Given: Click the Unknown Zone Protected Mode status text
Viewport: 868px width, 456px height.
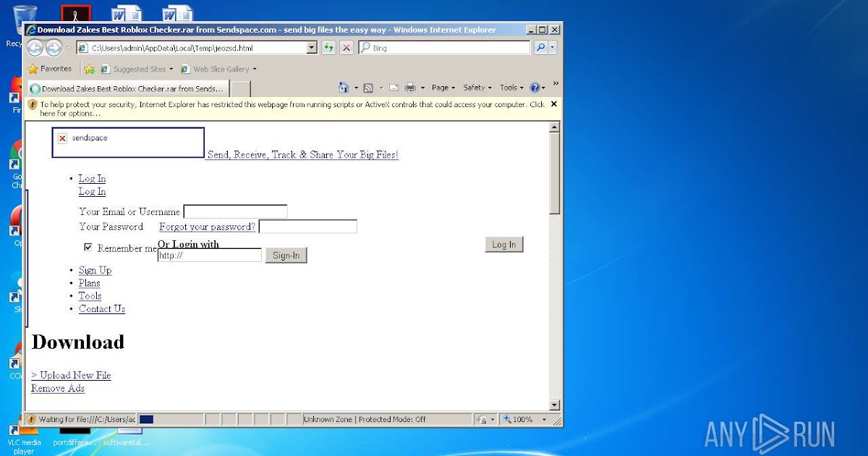Looking at the screenshot, I should [x=365, y=419].
